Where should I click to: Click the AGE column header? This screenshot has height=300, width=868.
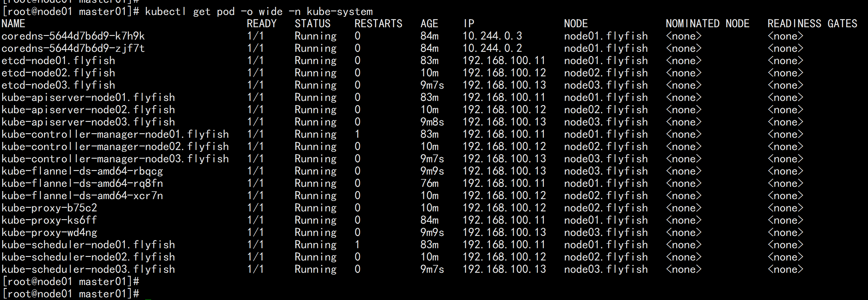coord(429,24)
